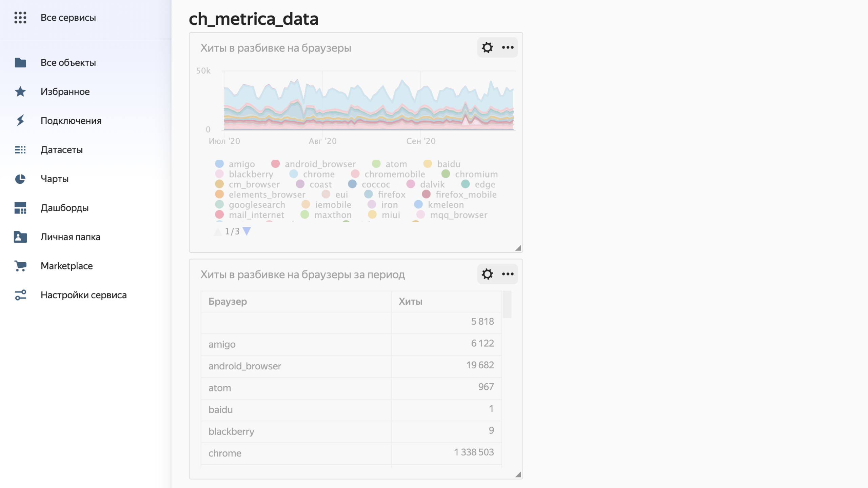868x488 pixels.
Task: Expand three-dot menu on bottom table
Action: (x=507, y=274)
